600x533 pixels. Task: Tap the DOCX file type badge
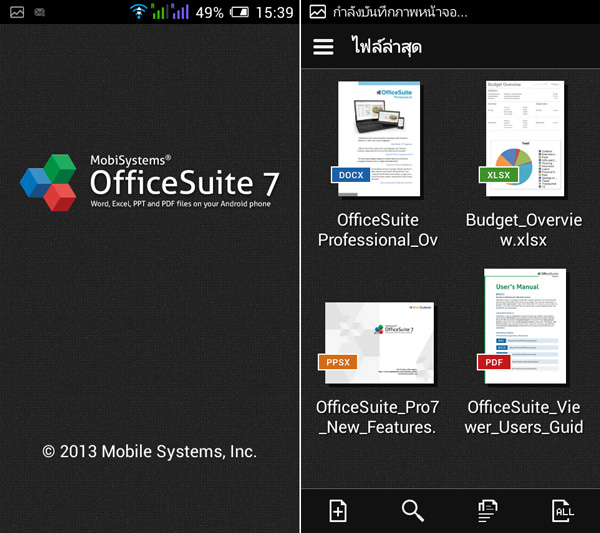(x=351, y=175)
